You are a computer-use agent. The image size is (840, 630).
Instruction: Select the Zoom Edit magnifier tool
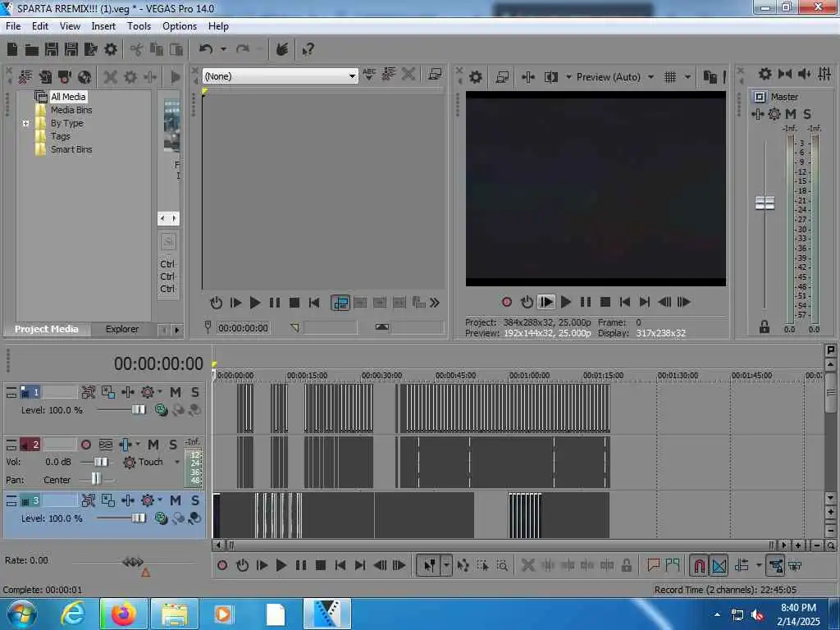pos(502,565)
